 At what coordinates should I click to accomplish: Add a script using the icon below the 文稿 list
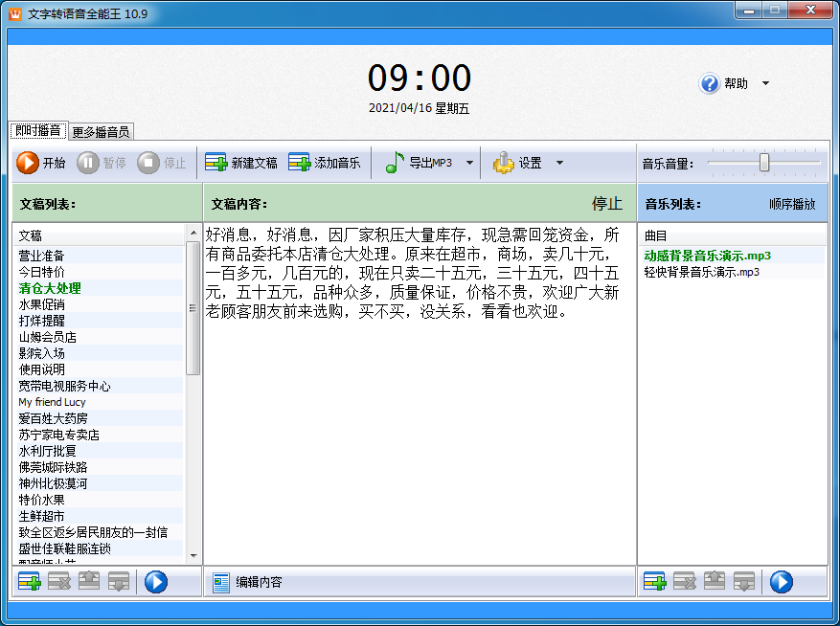point(30,581)
